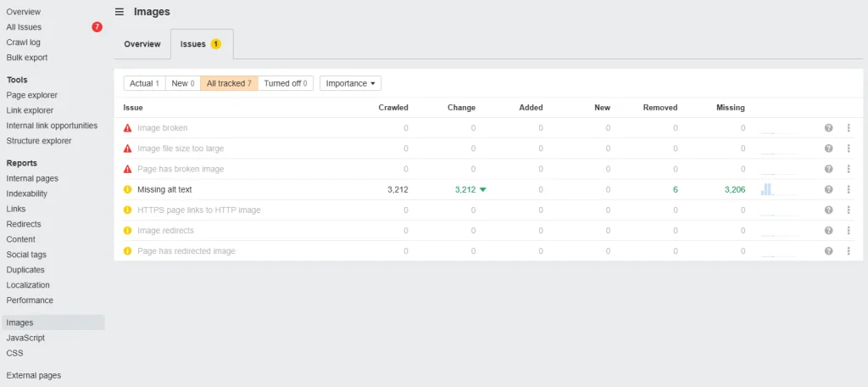Open the Importance dropdown
The image size is (868, 387).
tap(350, 83)
